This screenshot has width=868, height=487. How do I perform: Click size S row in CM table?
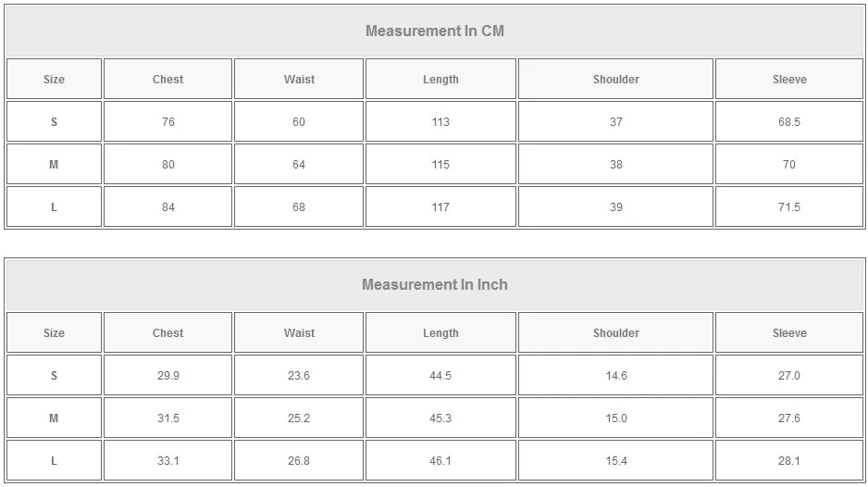point(54,122)
